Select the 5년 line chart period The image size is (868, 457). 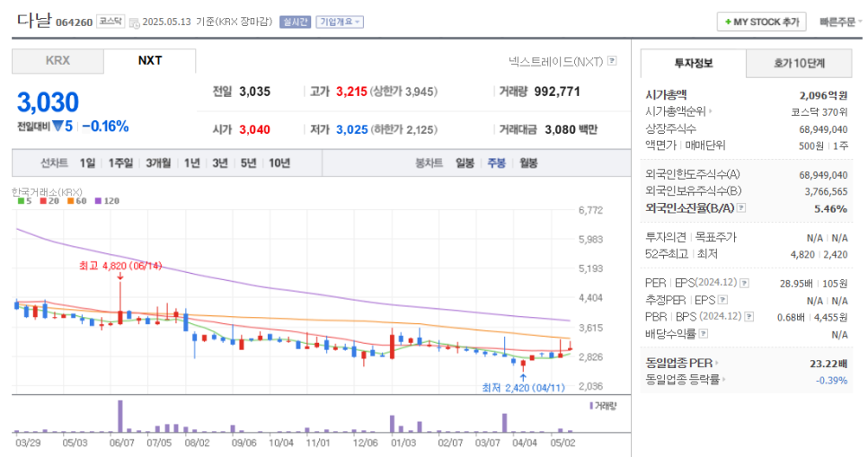coord(248,163)
